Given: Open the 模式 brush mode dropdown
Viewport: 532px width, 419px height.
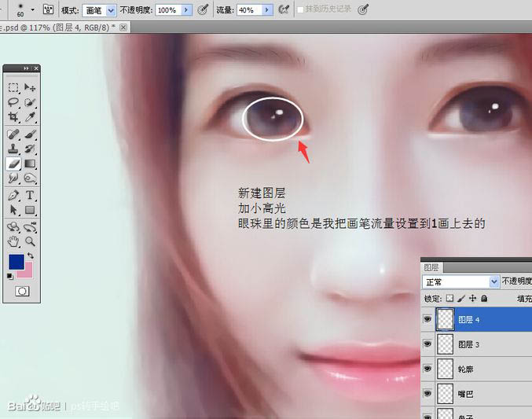Looking at the screenshot, I should [110, 10].
